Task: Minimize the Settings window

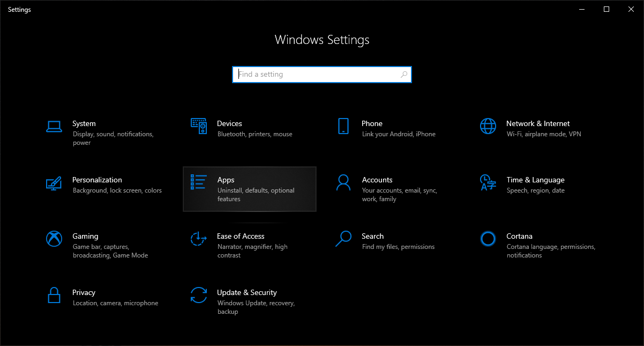Action: [582, 9]
